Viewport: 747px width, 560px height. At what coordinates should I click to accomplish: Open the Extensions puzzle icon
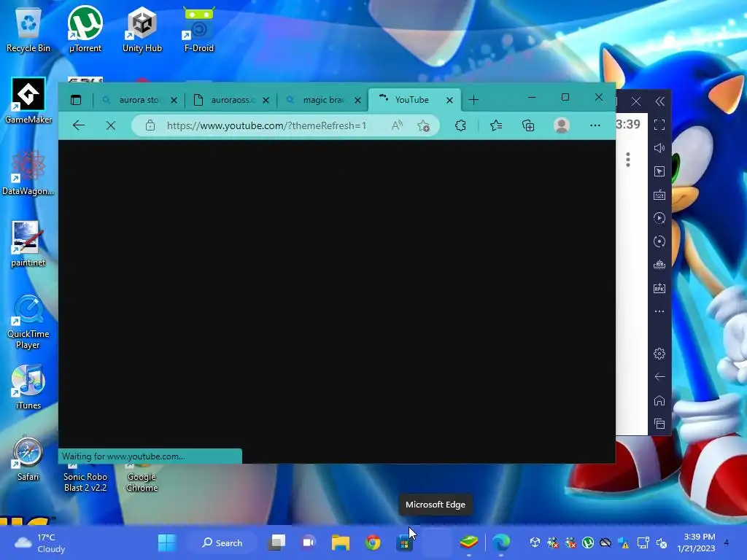460,125
